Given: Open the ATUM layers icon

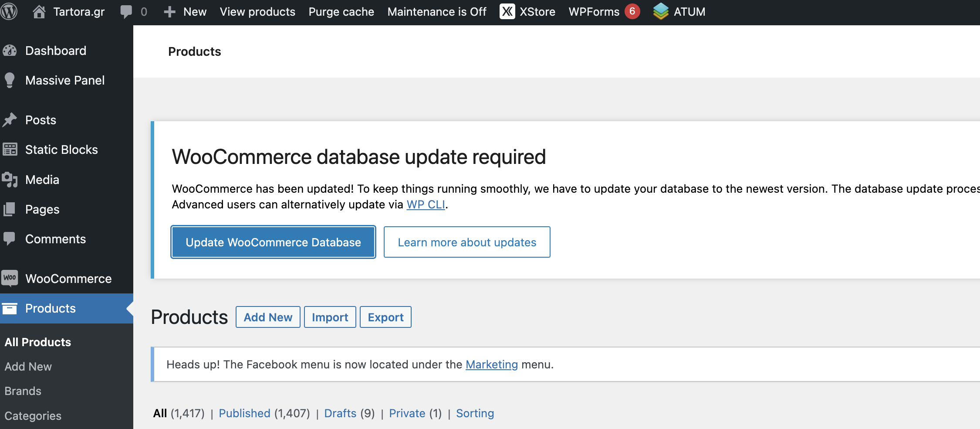Looking at the screenshot, I should tap(660, 12).
